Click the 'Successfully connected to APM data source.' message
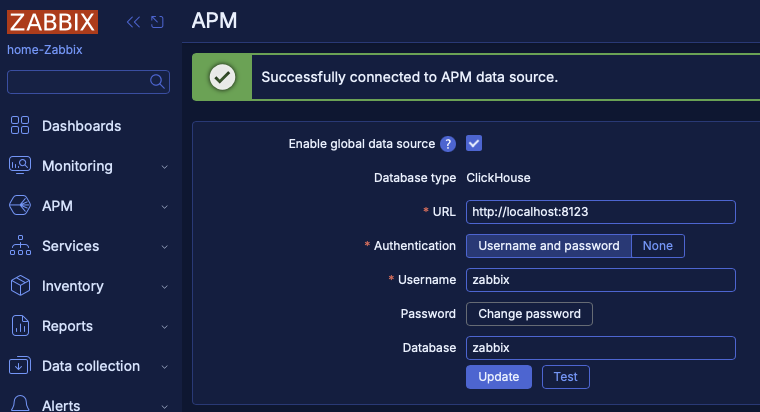This screenshot has width=760, height=412. (410, 77)
